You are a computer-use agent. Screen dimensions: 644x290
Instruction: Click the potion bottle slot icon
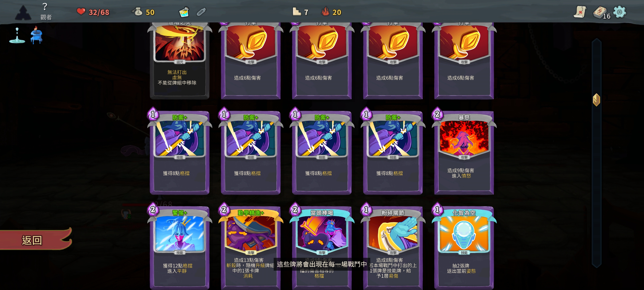(184, 12)
